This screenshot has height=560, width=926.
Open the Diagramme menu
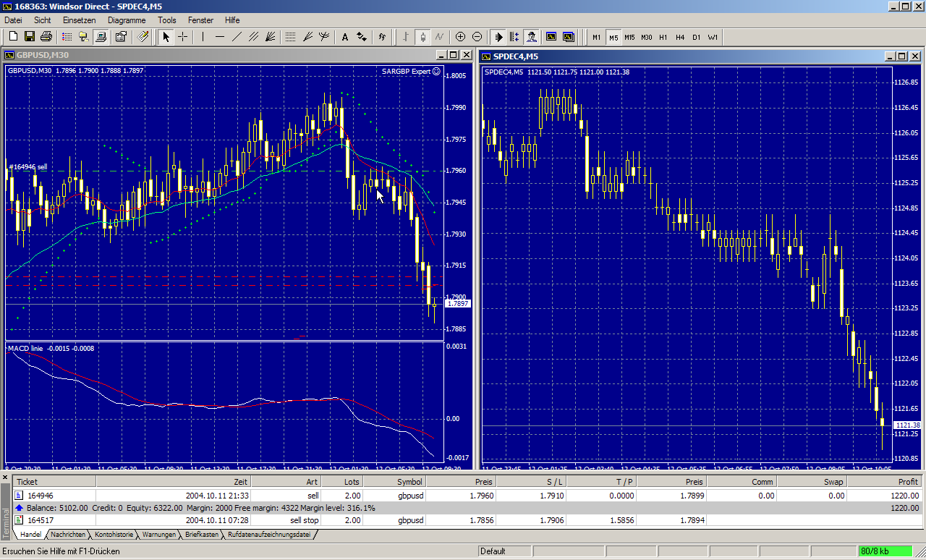pyautogui.click(x=126, y=20)
